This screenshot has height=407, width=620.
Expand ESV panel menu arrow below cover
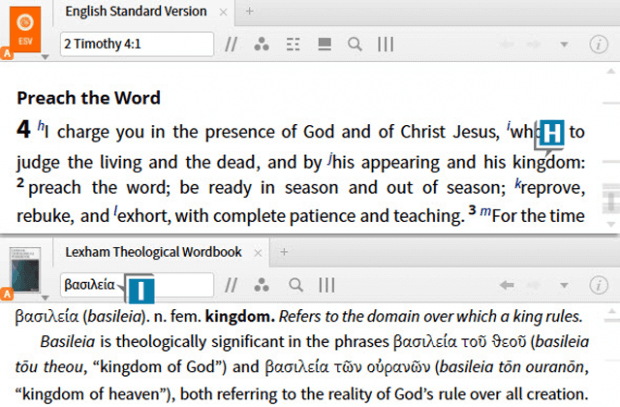(45, 57)
